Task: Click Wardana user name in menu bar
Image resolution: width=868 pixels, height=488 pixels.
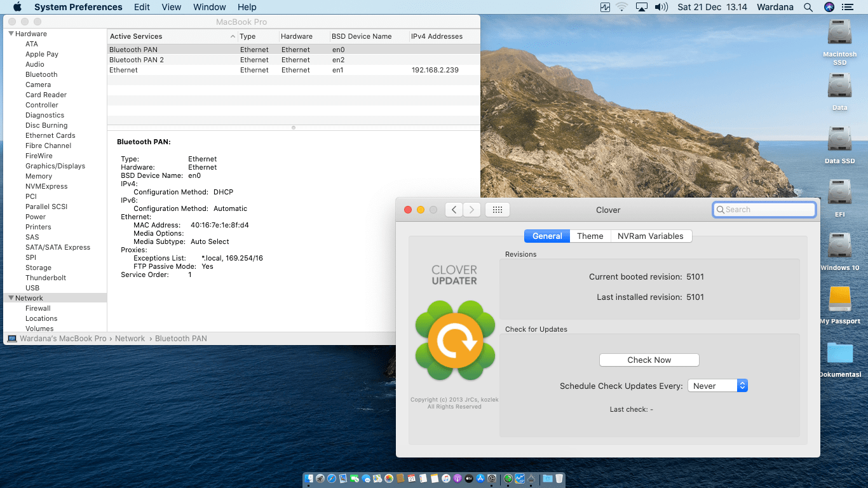Action: pyautogui.click(x=775, y=7)
